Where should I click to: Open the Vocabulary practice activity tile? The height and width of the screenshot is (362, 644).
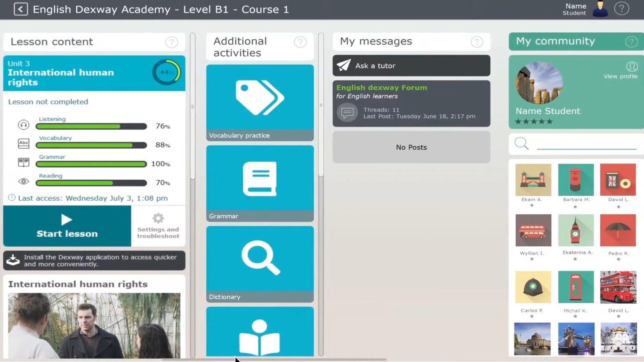[x=260, y=103]
